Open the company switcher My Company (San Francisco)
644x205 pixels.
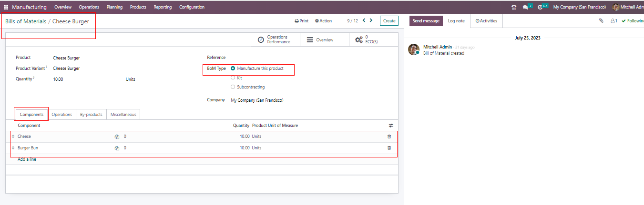579,7
